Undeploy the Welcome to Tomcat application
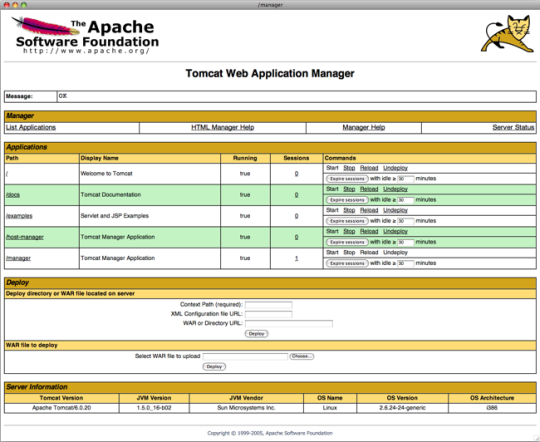This screenshot has height=442, width=540. click(x=395, y=168)
